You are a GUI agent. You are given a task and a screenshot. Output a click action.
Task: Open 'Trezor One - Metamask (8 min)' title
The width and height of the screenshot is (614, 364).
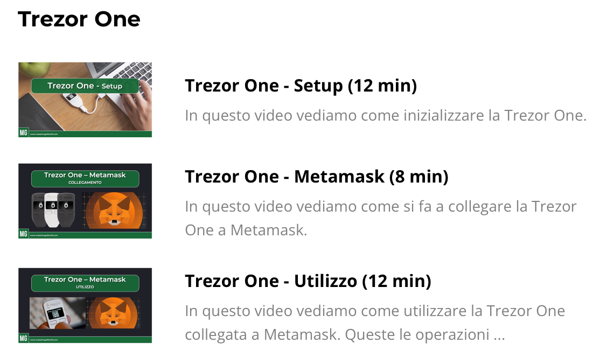coord(316,177)
